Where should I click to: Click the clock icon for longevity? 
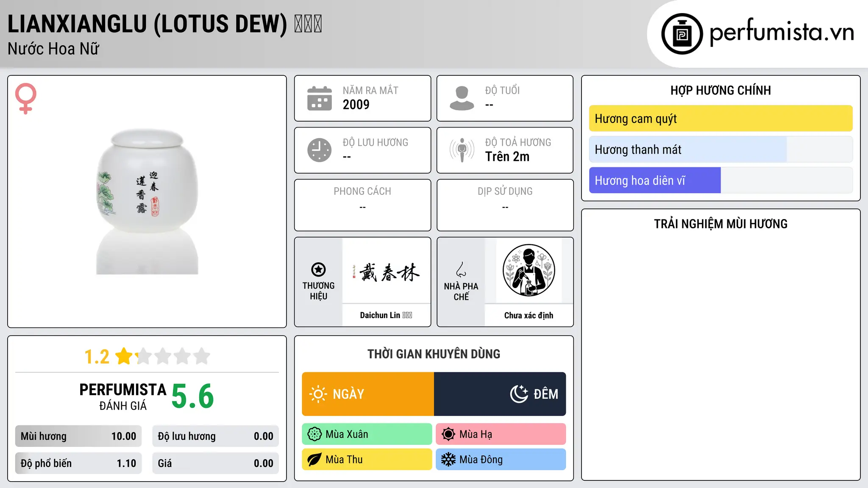coord(320,150)
